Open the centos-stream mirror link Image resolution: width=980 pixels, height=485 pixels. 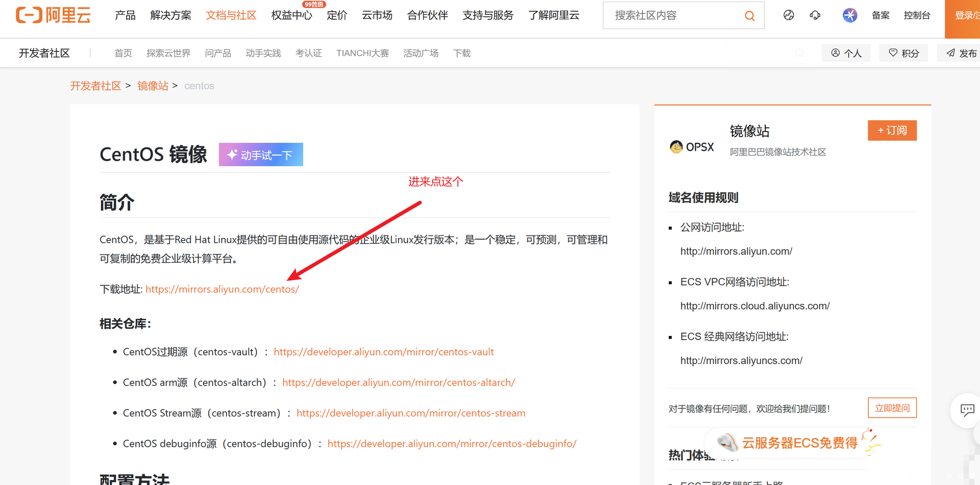[x=411, y=413]
